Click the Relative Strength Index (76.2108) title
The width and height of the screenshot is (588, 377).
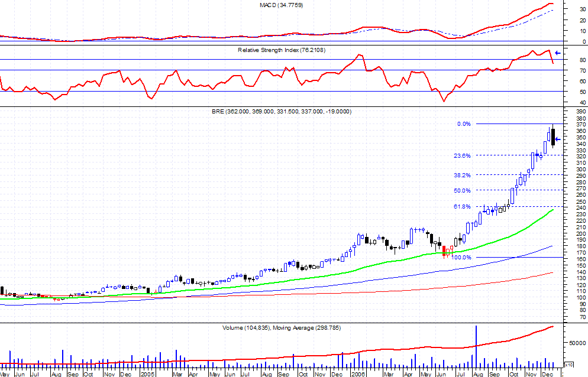click(x=282, y=50)
